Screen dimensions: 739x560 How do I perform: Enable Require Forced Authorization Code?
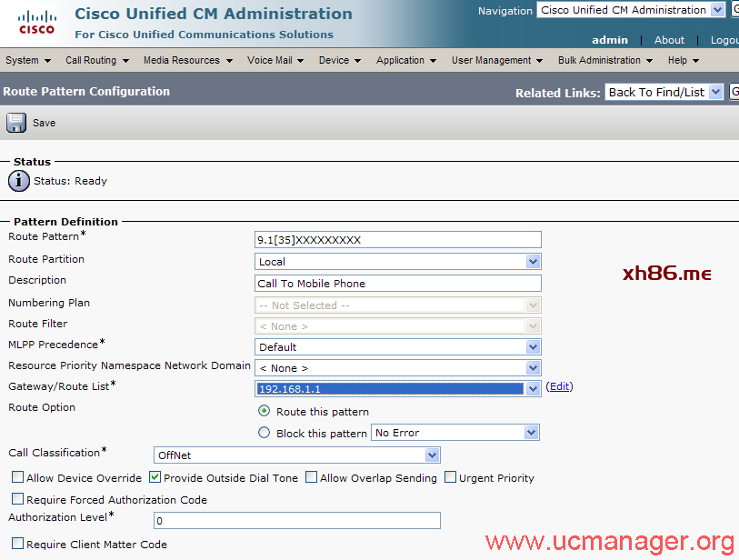click(x=18, y=499)
